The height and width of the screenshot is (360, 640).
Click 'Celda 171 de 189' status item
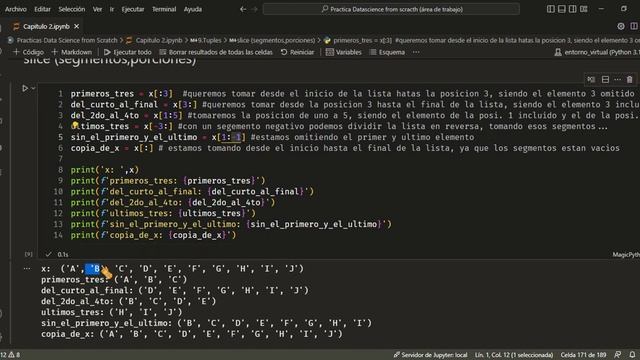tap(583, 355)
